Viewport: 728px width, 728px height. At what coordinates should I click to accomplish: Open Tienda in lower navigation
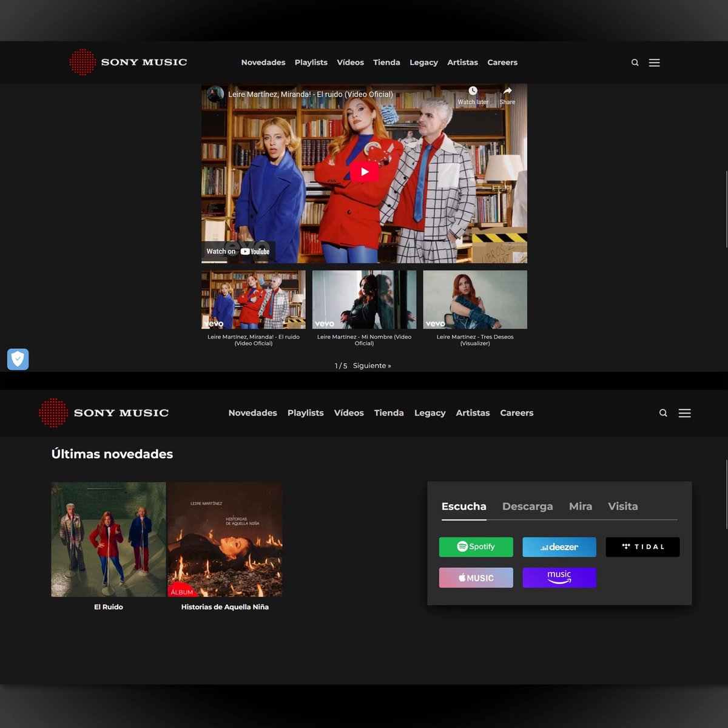[x=389, y=413]
